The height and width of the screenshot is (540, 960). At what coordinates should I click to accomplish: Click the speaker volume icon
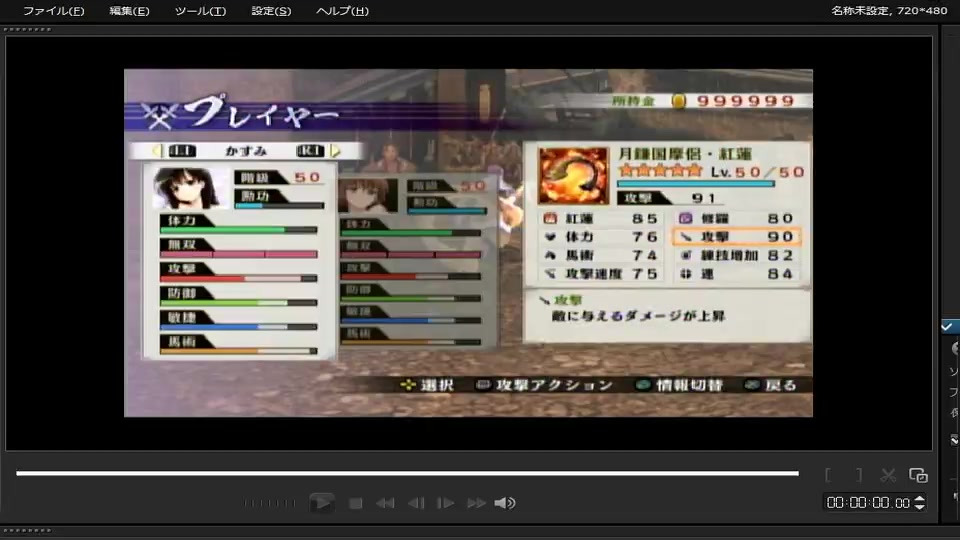(504, 503)
